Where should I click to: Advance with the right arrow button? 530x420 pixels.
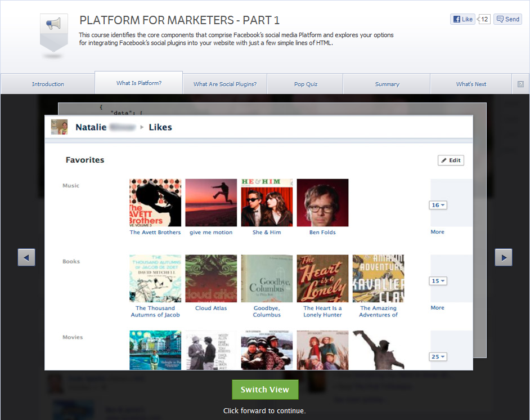tap(504, 257)
